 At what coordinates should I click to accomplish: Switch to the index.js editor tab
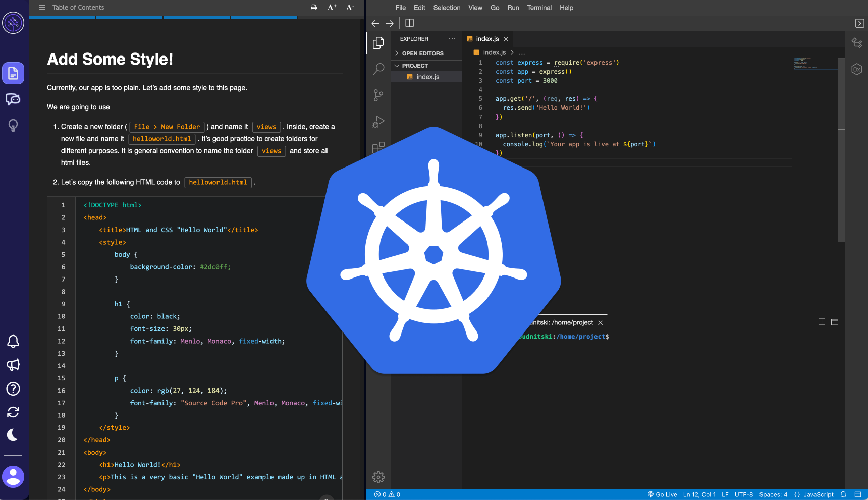coord(487,39)
